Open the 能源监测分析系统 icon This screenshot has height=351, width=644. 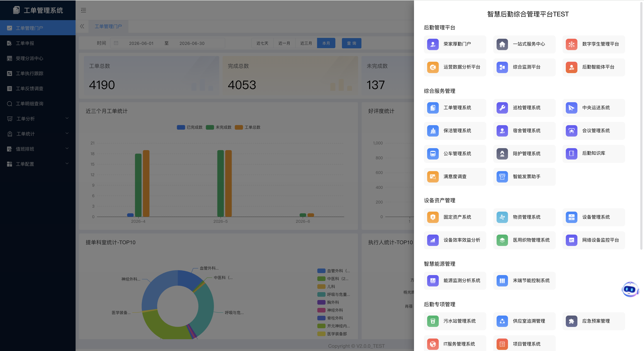pyautogui.click(x=433, y=281)
